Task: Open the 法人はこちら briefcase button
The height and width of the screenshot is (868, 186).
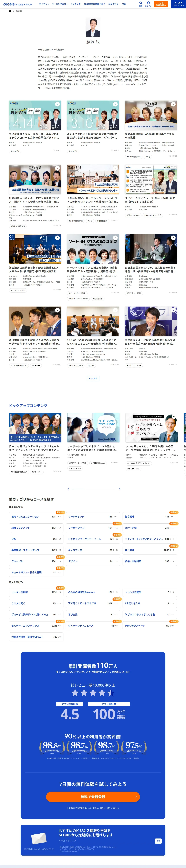Action: coord(179,4)
